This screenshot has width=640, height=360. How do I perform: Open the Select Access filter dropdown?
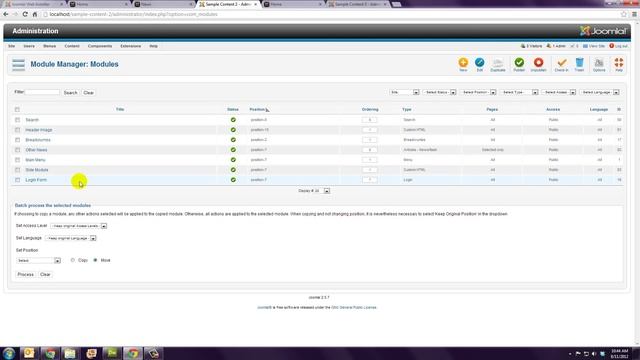coord(559,92)
